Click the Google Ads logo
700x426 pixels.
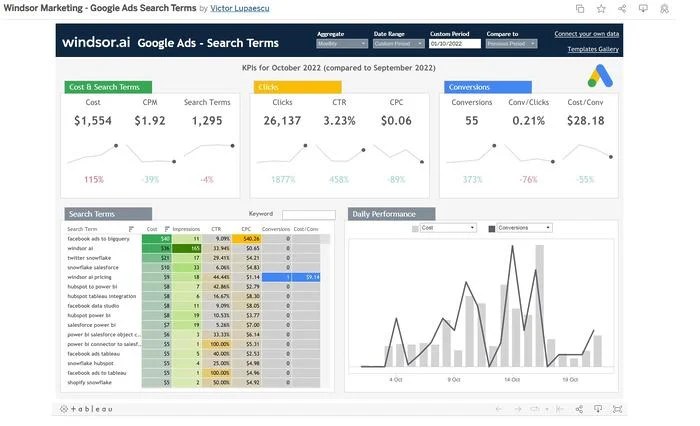click(600, 75)
